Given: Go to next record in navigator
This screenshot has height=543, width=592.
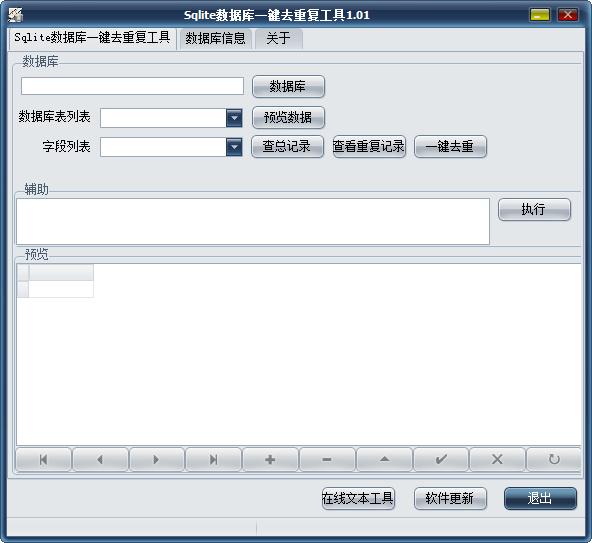Looking at the screenshot, I should click(x=157, y=459).
